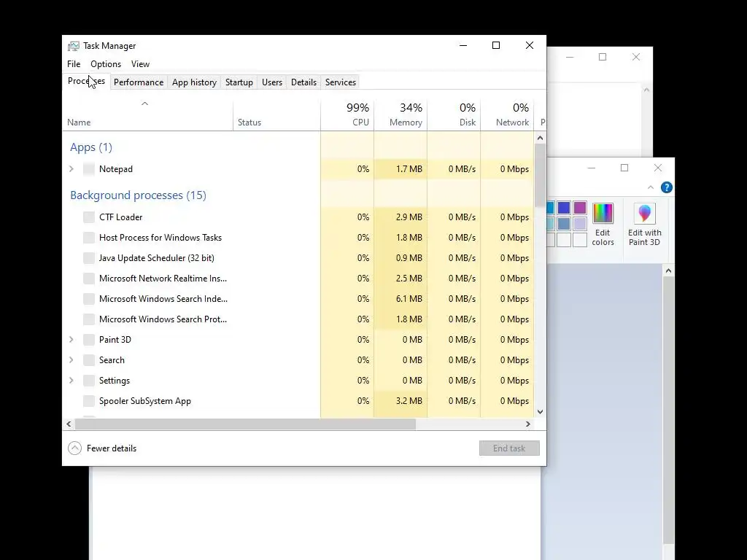Sort processes by CPU column

pyautogui.click(x=347, y=115)
